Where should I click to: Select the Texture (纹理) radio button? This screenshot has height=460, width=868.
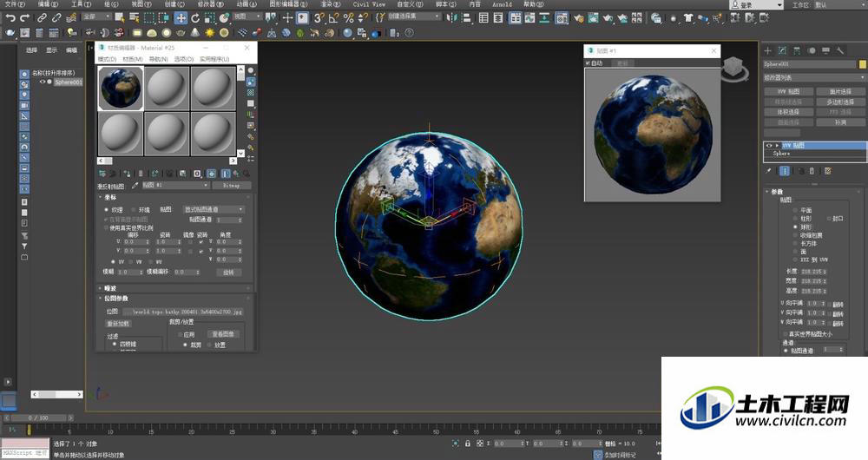click(x=106, y=210)
